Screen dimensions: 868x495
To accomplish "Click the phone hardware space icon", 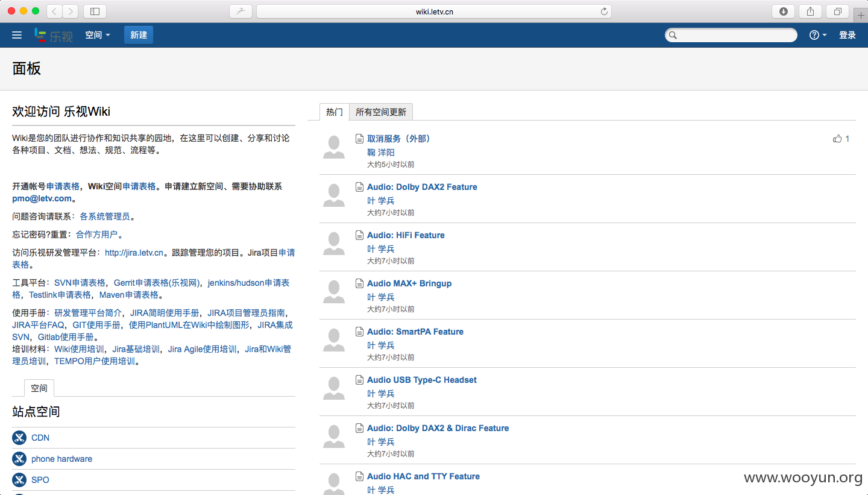I will pos(19,459).
